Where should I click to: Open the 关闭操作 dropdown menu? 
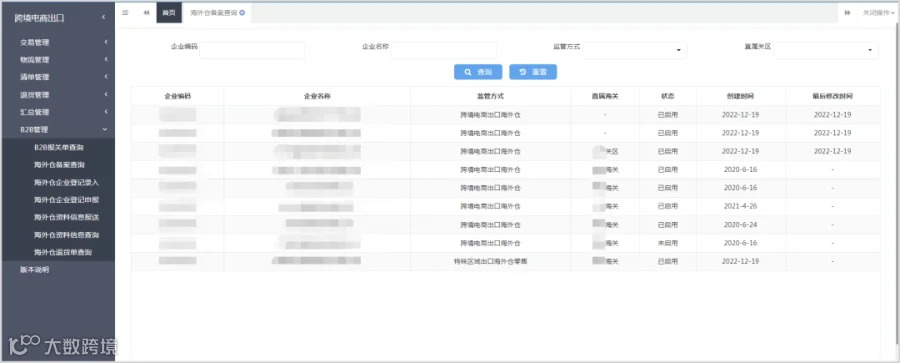click(879, 13)
